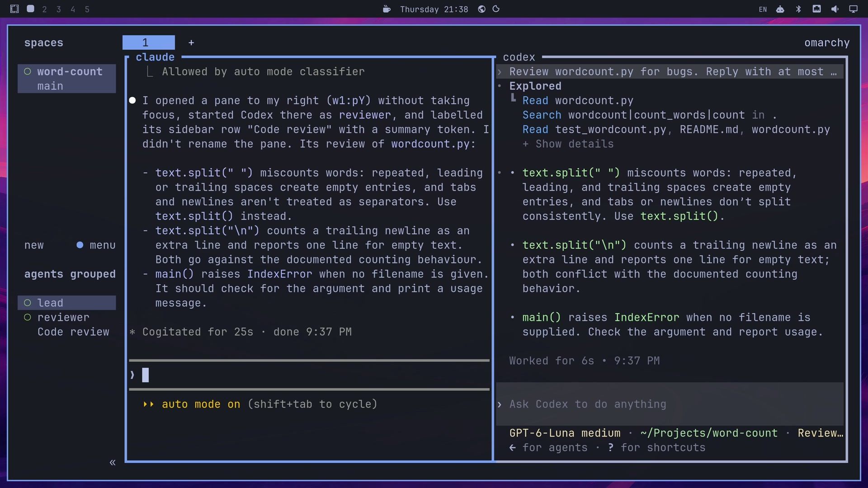Expand the truncated Review wordcount.py prompt line
The height and width of the screenshot is (488, 868).
pyautogui.click(x=670, y=71)
